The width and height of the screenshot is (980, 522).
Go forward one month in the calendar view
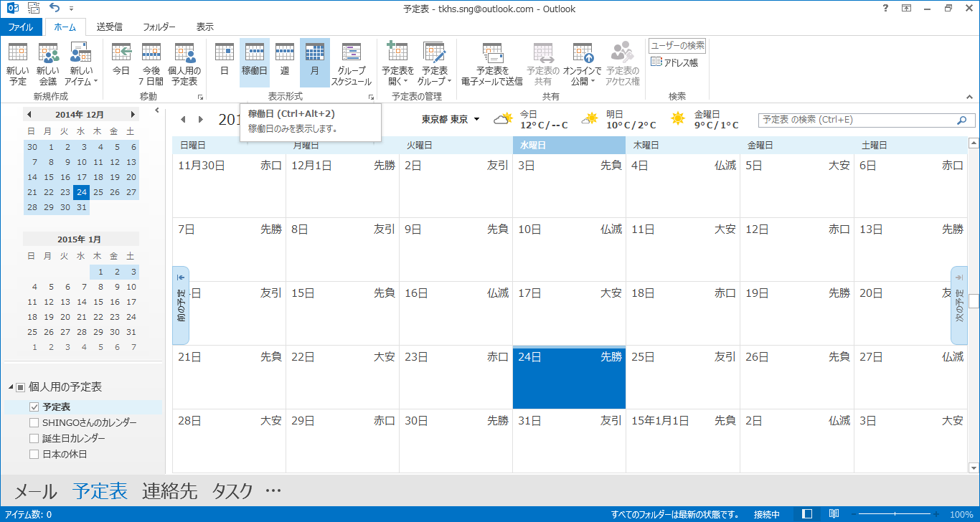pyautogui.click(x=201, y=120)
